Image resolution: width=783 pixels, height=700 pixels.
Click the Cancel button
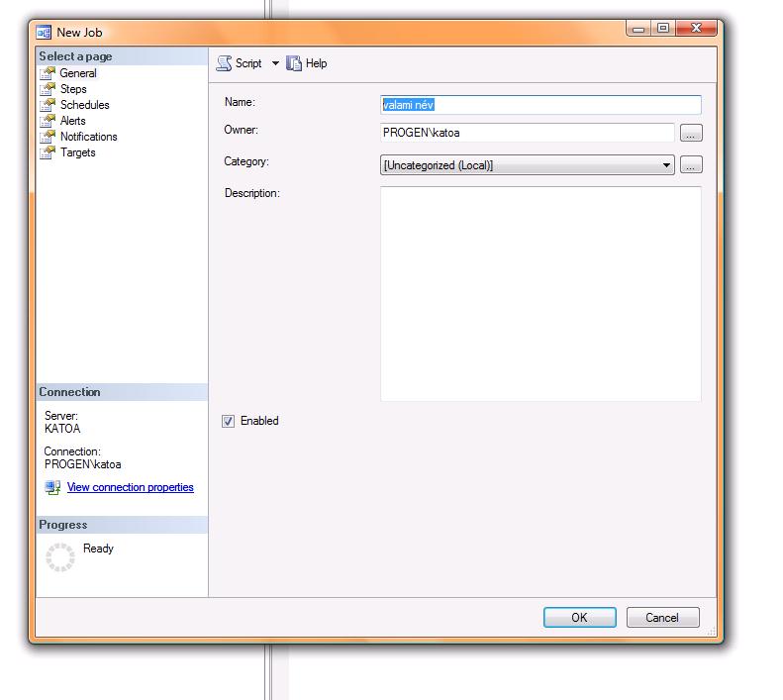click(x=662, y=618)
